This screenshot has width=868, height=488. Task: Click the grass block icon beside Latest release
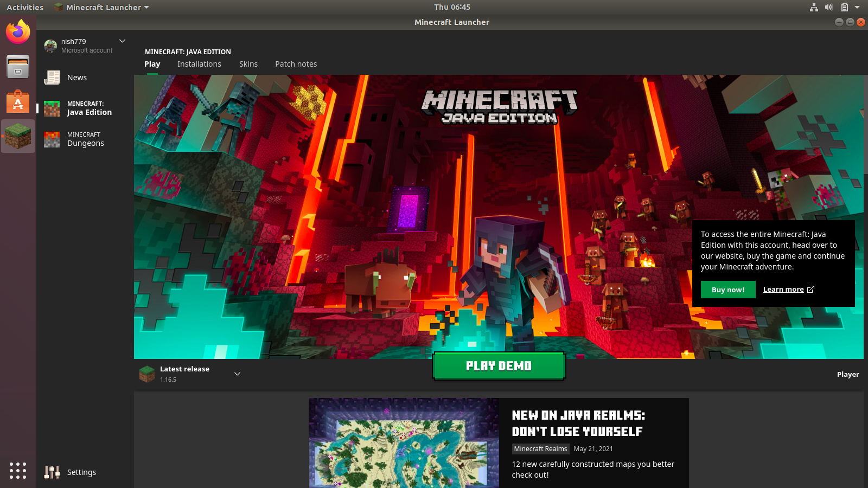146,374
